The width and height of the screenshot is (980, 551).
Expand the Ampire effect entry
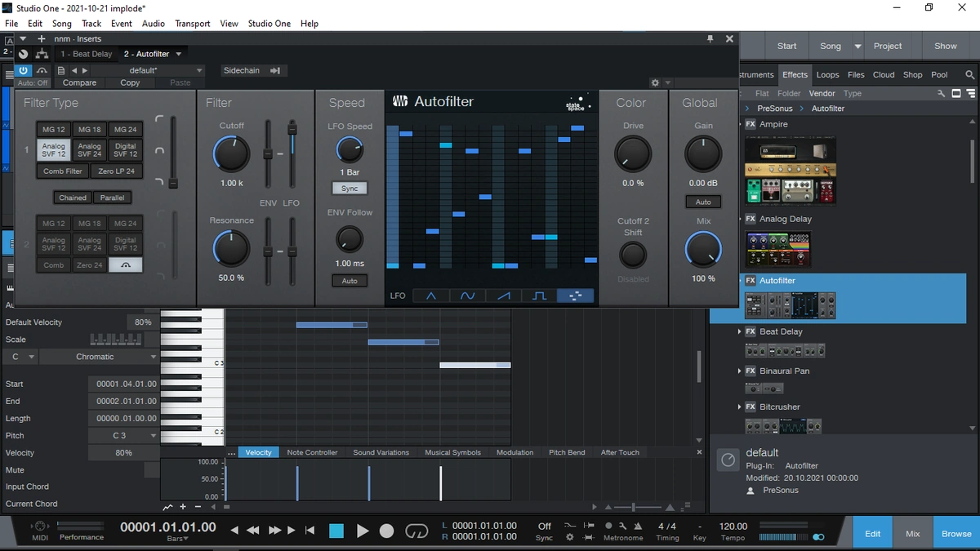point(740,124)
